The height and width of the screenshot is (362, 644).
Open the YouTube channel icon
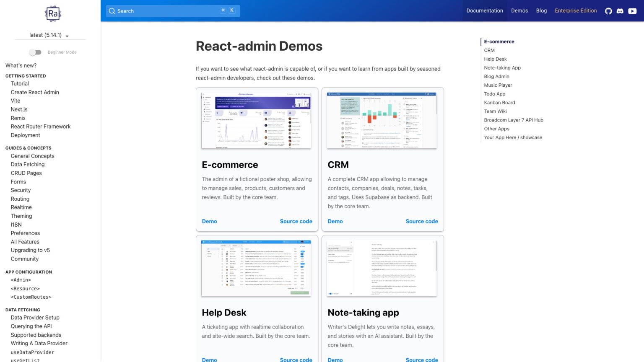(632, 11)
